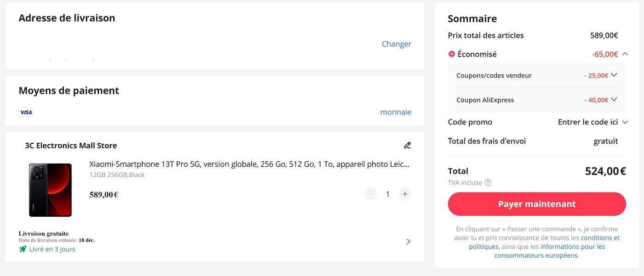Open shipping options with right chevron arrow
644x276 pixels.
tap(408, 242)
